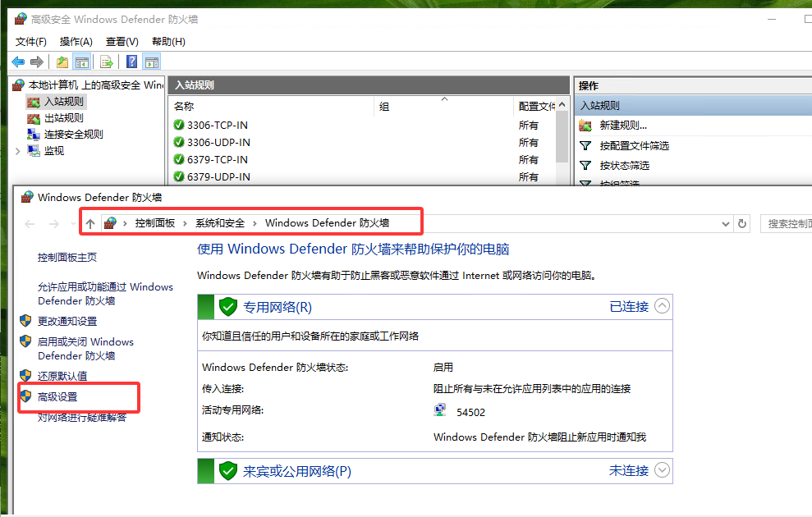Click the green check icon beside 6379-TCP-IN
The width and height of the screenshot is (812, 517).
pos(179,159)
